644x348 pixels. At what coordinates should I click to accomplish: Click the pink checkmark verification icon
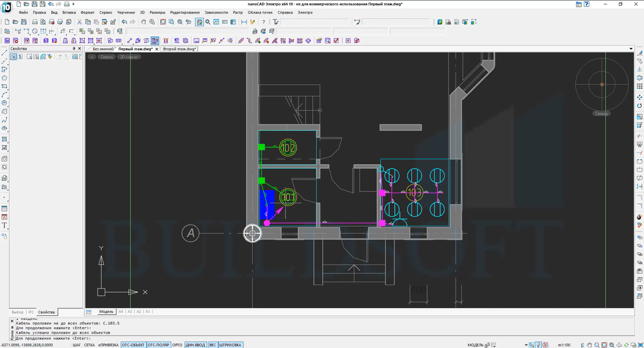tap(336, 40)
